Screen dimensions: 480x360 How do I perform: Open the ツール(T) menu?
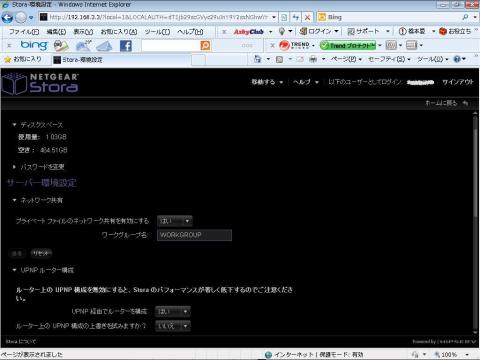pos(157,32)
